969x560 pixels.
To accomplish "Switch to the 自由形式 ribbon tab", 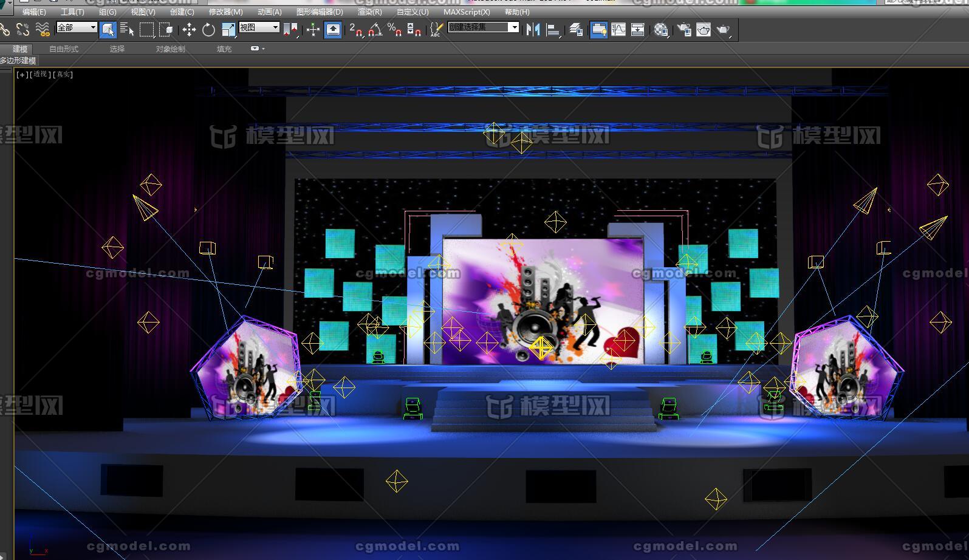I will tap(64, 49).
